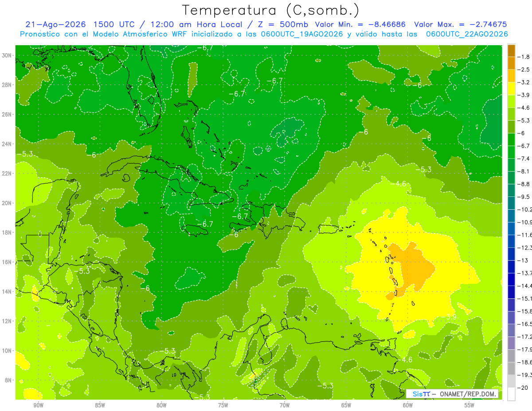
Task: Click the '55W' longitude axis label
Action: [469, 406]
